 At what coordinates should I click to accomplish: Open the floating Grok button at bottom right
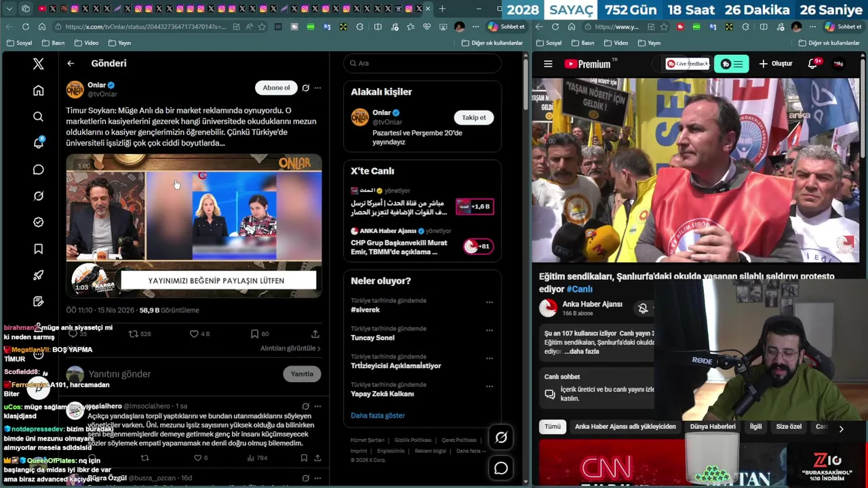tap(501, 438)
